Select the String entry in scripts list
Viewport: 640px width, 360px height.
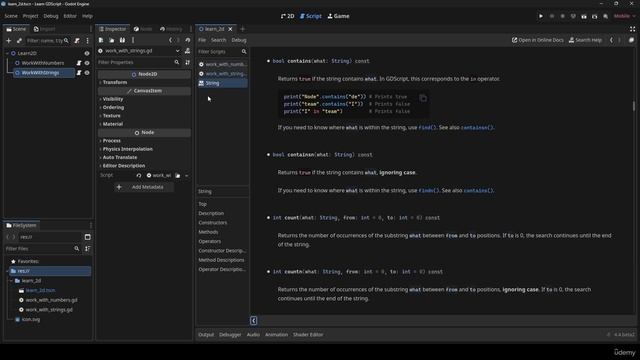(x=222, y=83)
